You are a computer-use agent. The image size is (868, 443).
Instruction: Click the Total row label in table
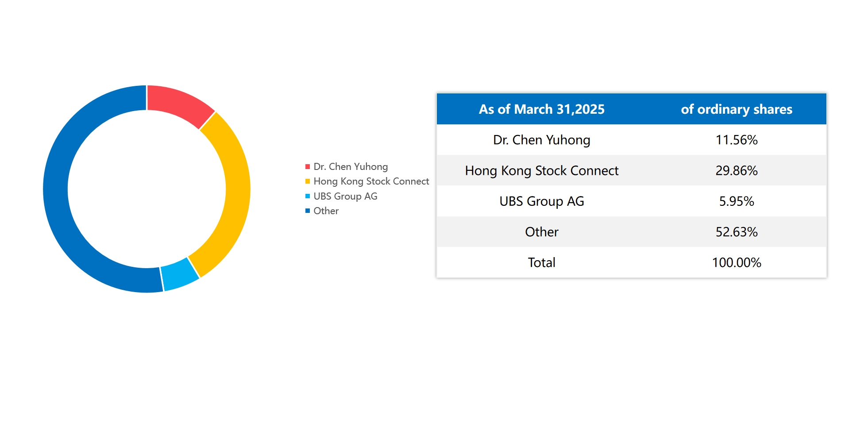541,262
